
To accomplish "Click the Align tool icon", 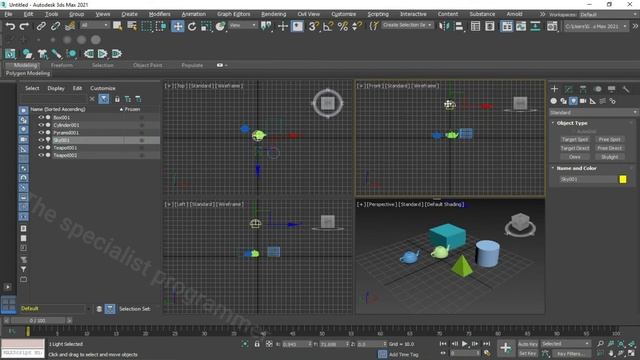I will click(459, 27).
